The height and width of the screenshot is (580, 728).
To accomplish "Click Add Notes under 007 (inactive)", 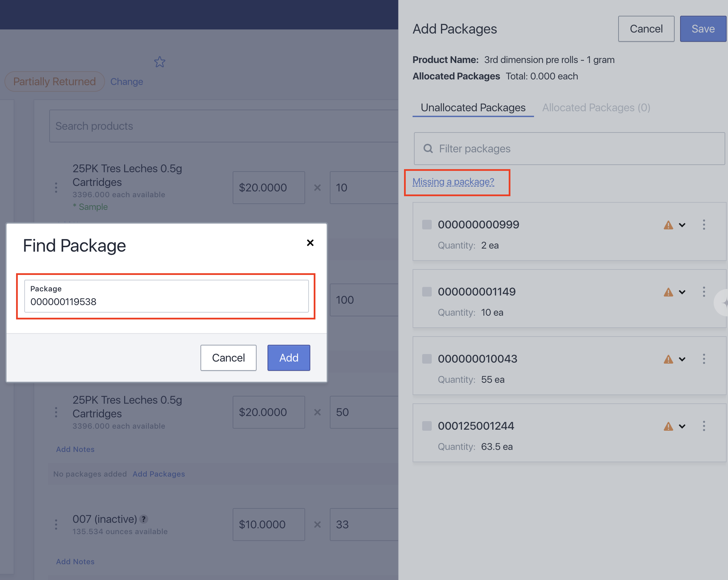I will (75, 562).
